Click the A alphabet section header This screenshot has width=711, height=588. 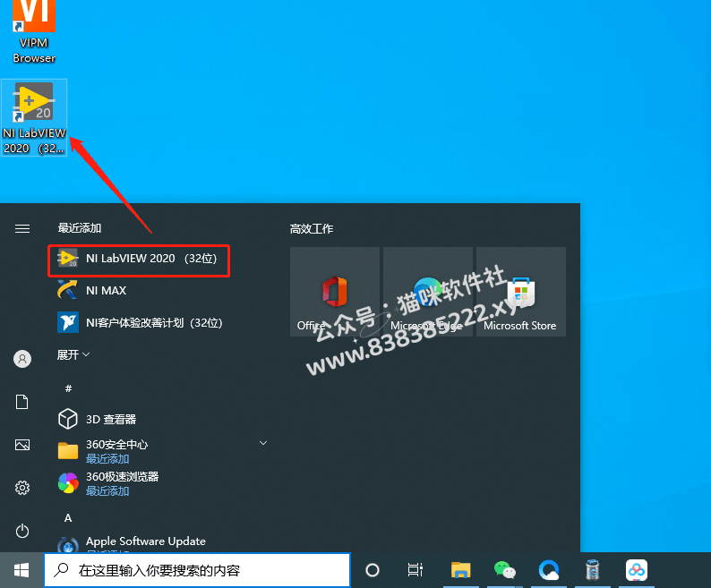point(68,518)
